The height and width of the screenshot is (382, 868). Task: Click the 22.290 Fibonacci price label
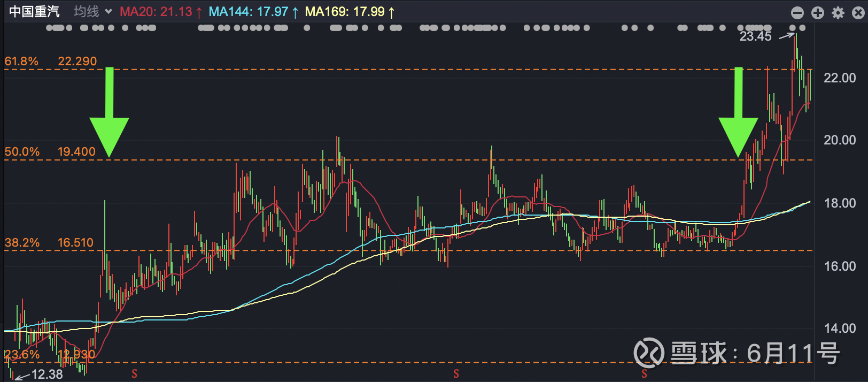point(77,62)
